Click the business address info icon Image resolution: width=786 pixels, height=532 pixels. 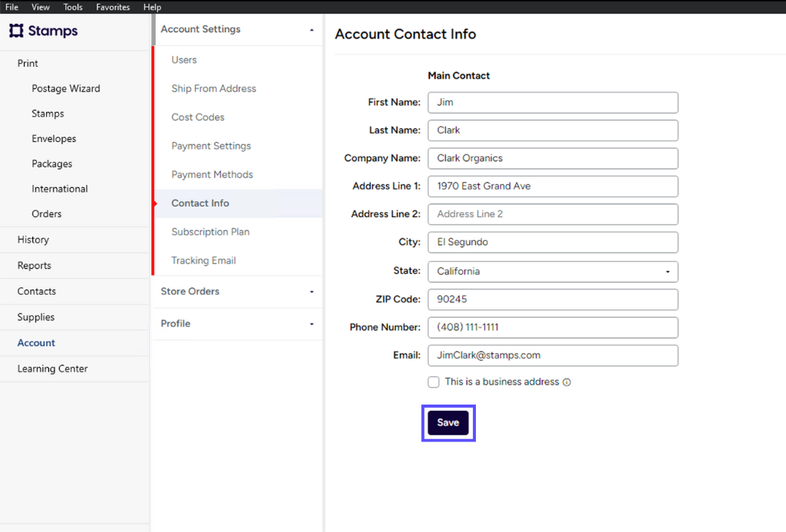click(x=566, y=382)
